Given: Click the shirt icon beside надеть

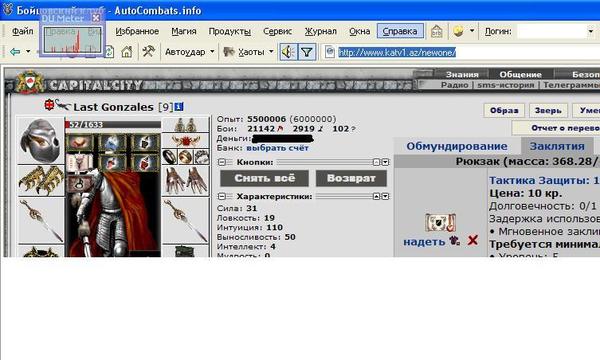Looking at the screenshot, I should 455,241.
